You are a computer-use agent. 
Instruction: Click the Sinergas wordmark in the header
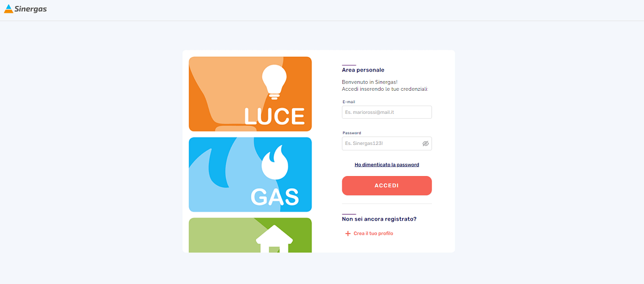coord(31,9)
